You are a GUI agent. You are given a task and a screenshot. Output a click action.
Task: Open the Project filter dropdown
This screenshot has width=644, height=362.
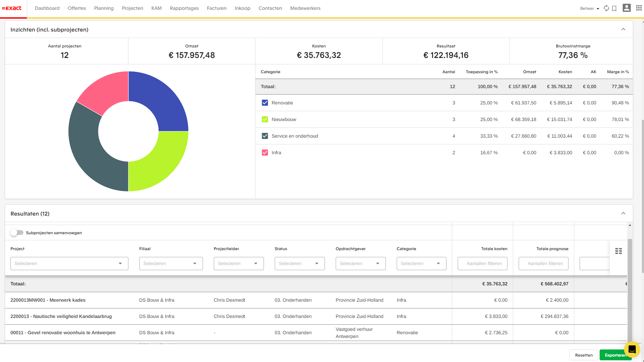pyautogui.click(x=69, y=263)
